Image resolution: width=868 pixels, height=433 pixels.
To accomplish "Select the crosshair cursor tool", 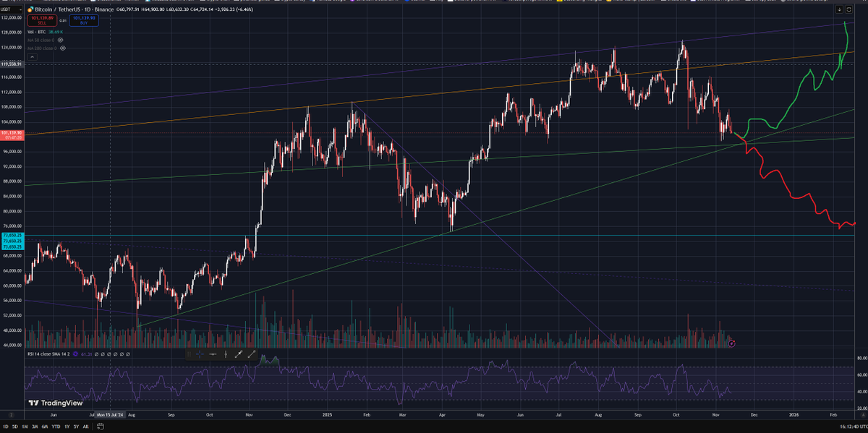I will point(200,354).
